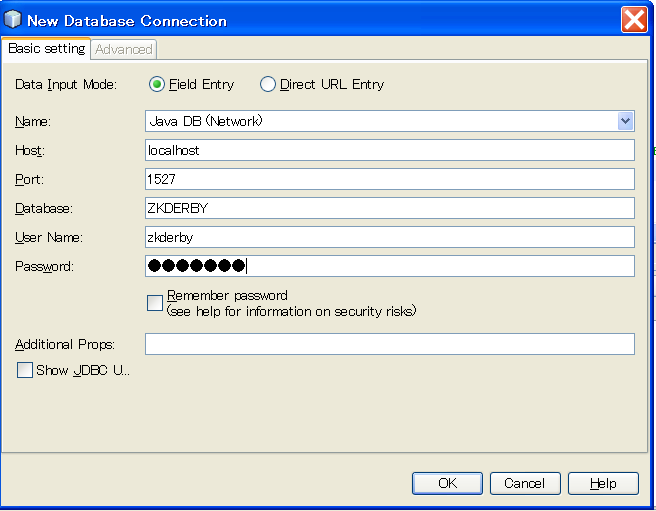Image resolution: width=656 pixels, height=511 pixels.
Task: Close the New Database Connection dialog
Action: [x=634, y=19]
